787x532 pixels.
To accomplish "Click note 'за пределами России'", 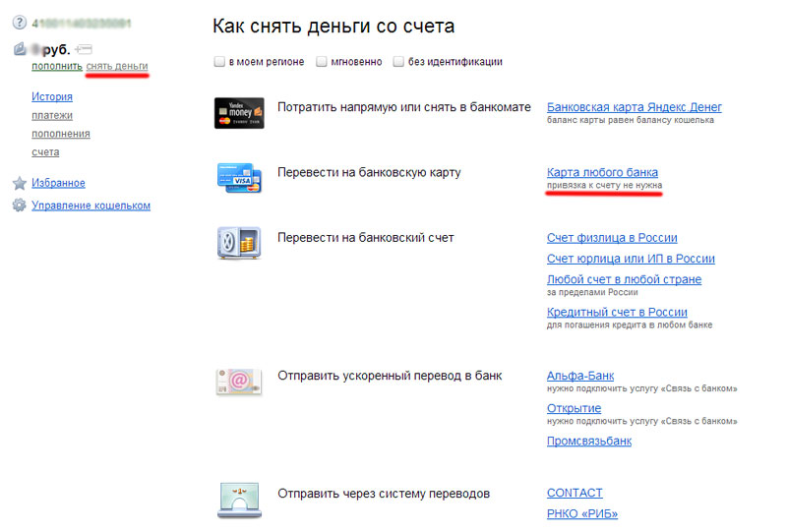I will (x=592, y=292).
